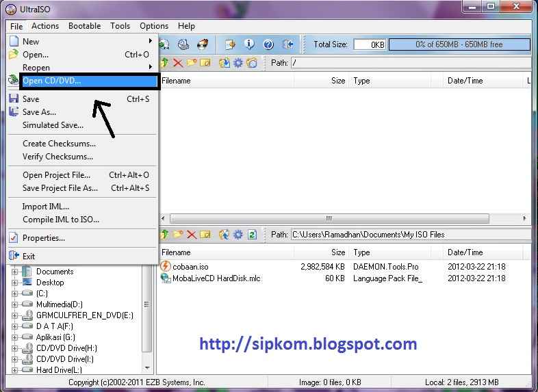Select Verify Checksums... menu item
This screenshot has width=538, height=392.
[82, 157]
